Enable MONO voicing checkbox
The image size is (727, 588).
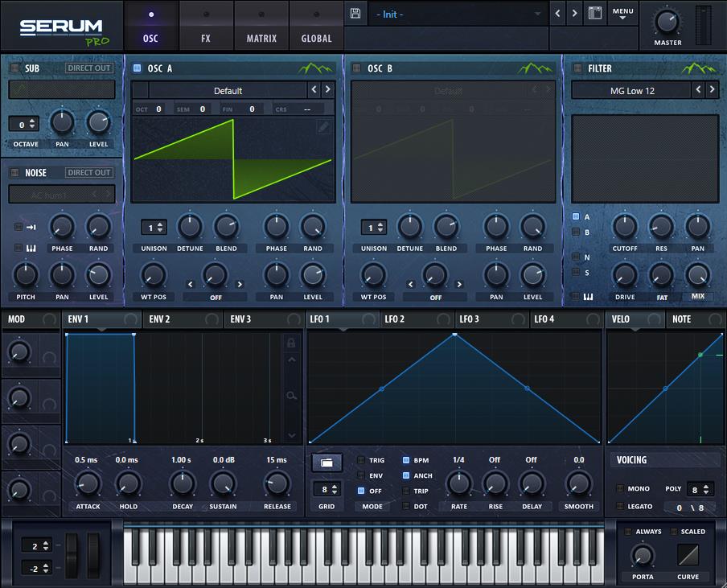pos(620,488)
